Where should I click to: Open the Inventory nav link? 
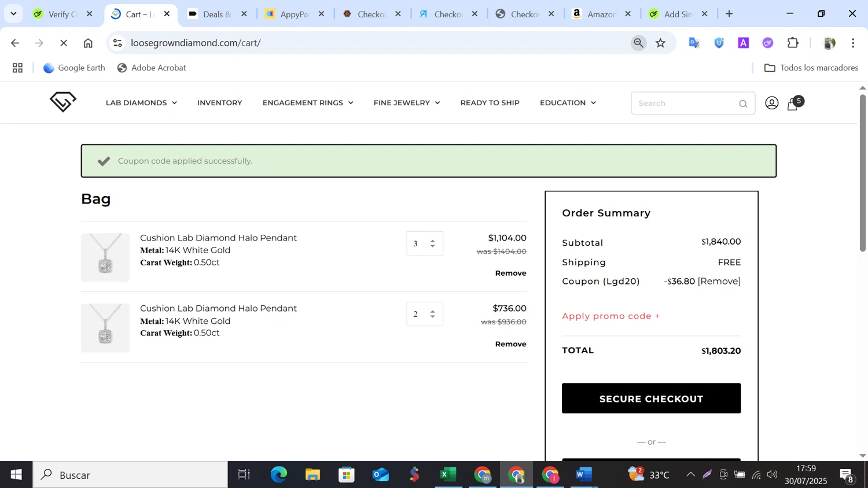click(219, 103)
